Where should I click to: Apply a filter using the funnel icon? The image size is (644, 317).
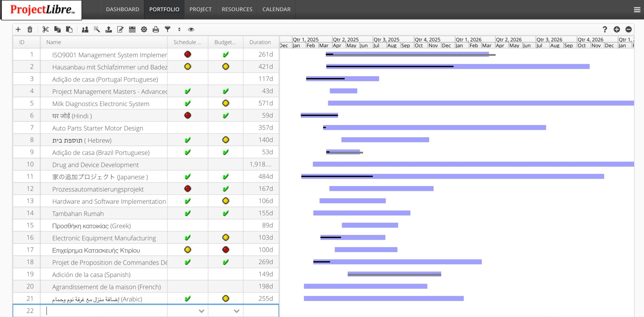pos(167,29)
